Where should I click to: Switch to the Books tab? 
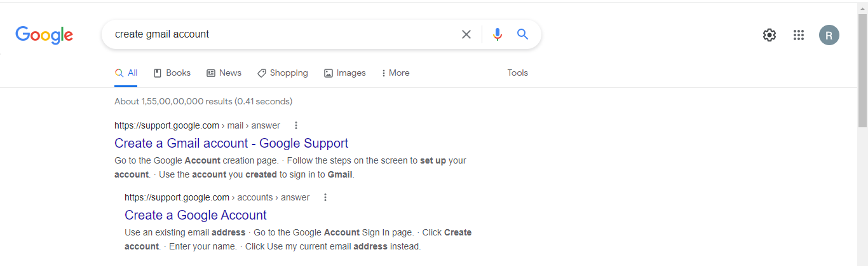pos(172,73)
